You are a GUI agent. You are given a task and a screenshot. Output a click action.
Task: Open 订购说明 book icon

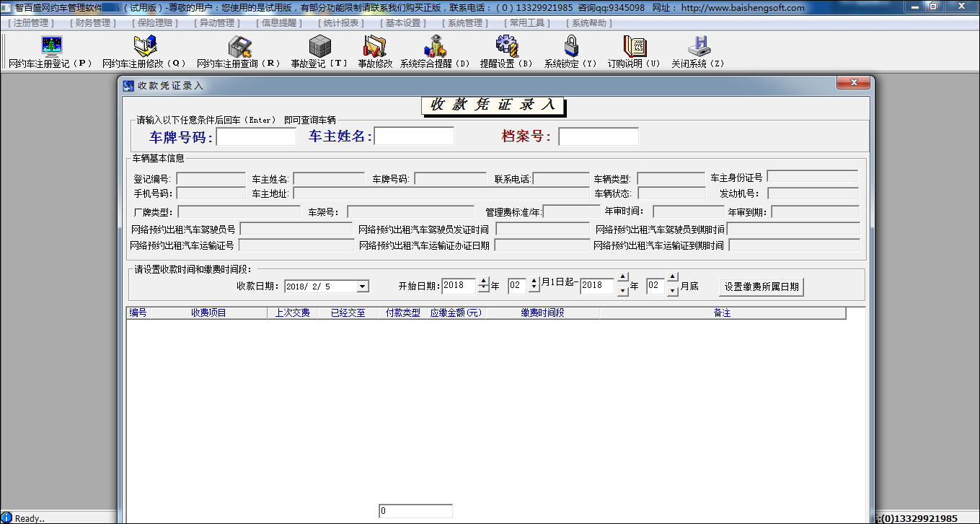tap(634, 48)
